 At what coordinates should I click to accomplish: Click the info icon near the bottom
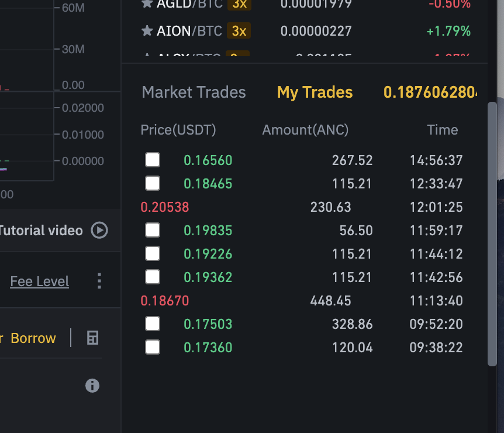(x=92, y=386)
